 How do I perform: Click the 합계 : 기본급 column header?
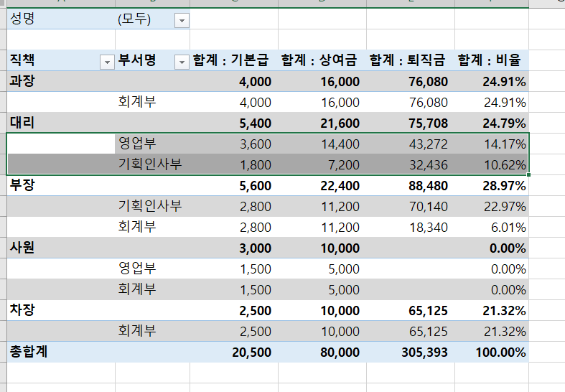click(x=233, y=61)
